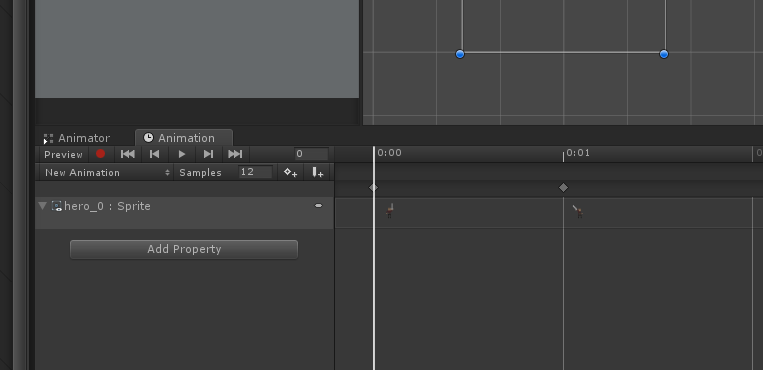This screenshot has height=370, width=763.
Task: Go to the beginning of the clip
Action: click(x=127, y=154)
